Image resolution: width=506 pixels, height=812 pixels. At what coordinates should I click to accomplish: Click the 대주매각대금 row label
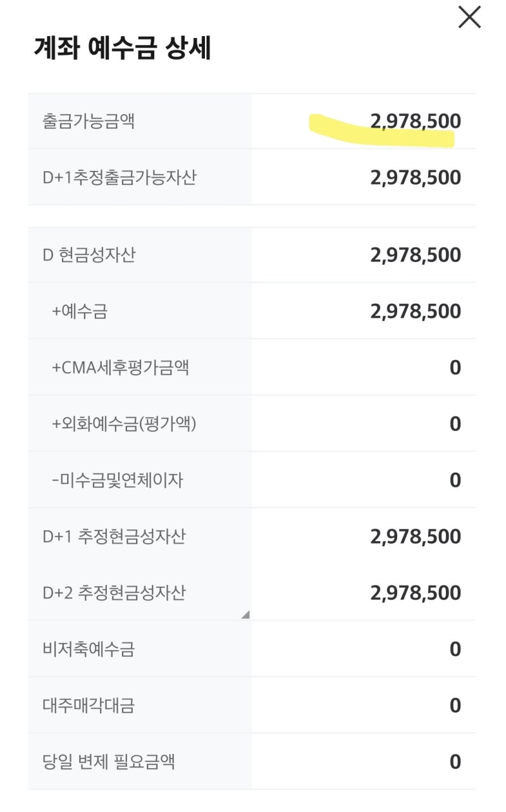[x=89, y=706]
